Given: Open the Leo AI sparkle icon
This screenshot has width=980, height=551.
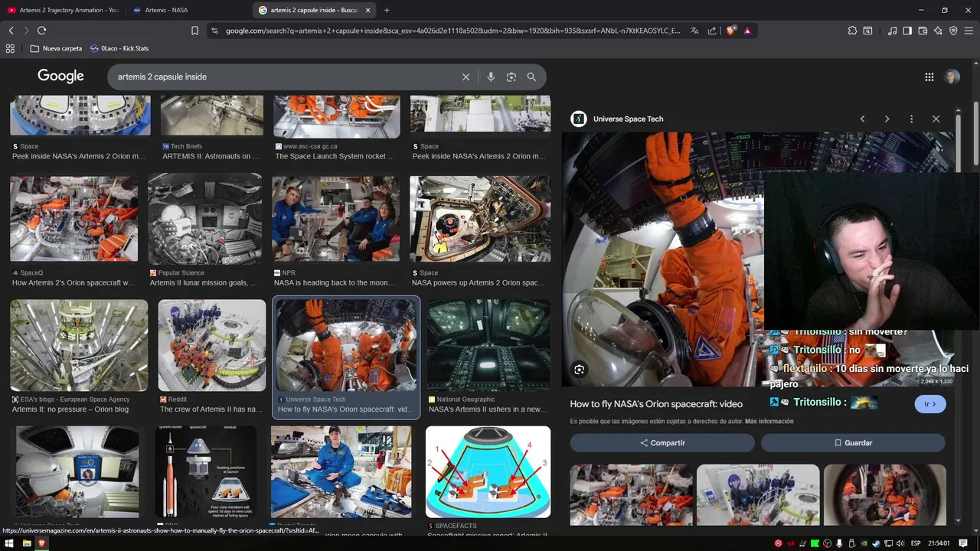Looking at the screenshot, I should [x=938, y=31].
